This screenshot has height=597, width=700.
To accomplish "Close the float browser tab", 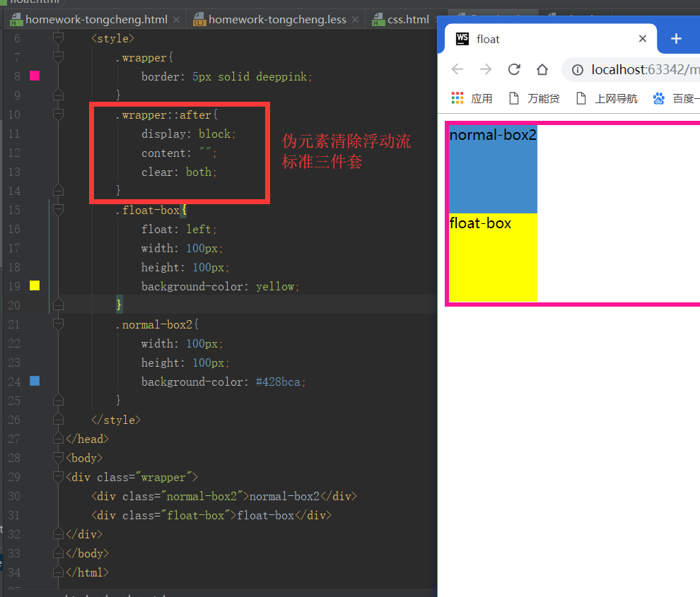I will coord(643,39).
